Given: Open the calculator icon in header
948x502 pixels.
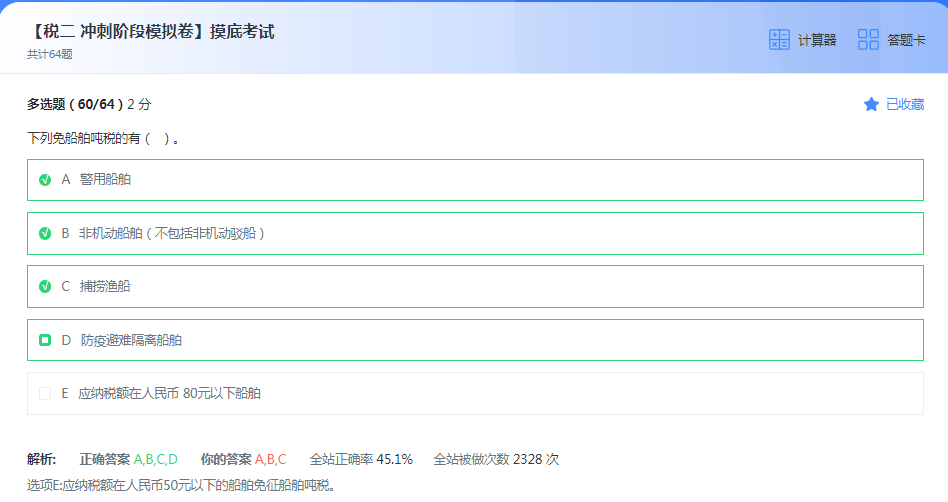Looking at the screenshot, I should tap(779, 40).
